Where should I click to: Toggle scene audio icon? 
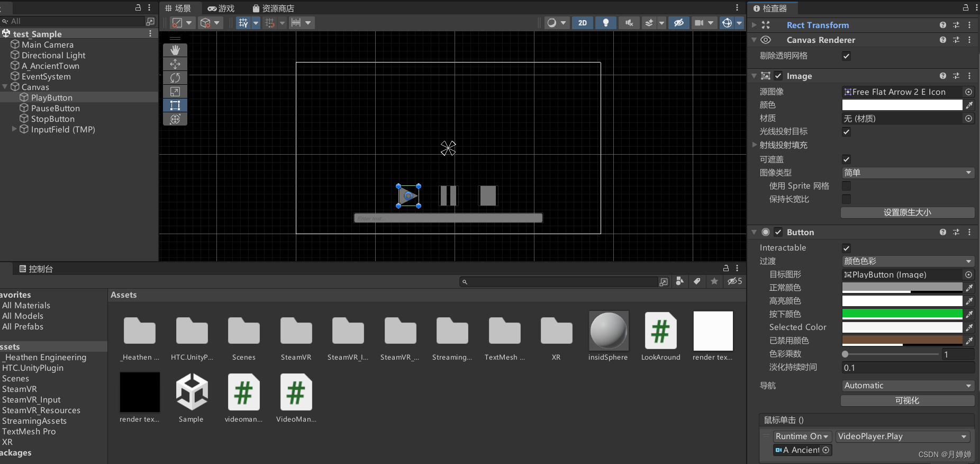click(629, 23)
